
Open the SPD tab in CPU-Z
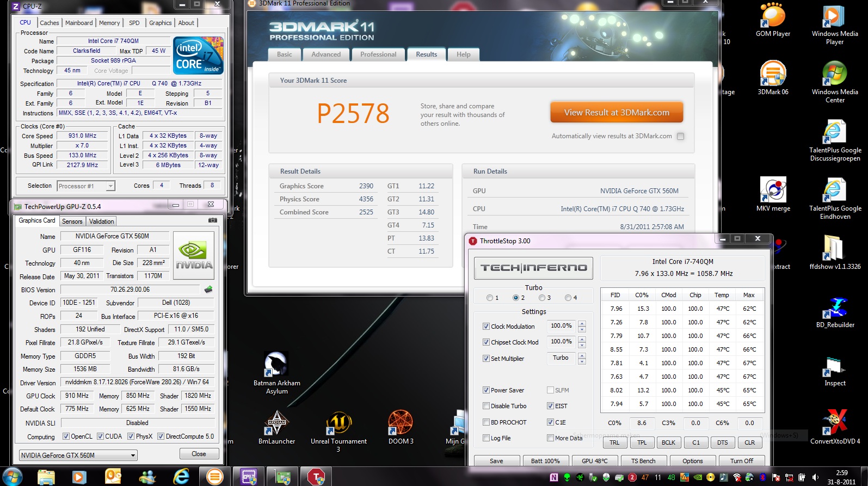point(134,23)
